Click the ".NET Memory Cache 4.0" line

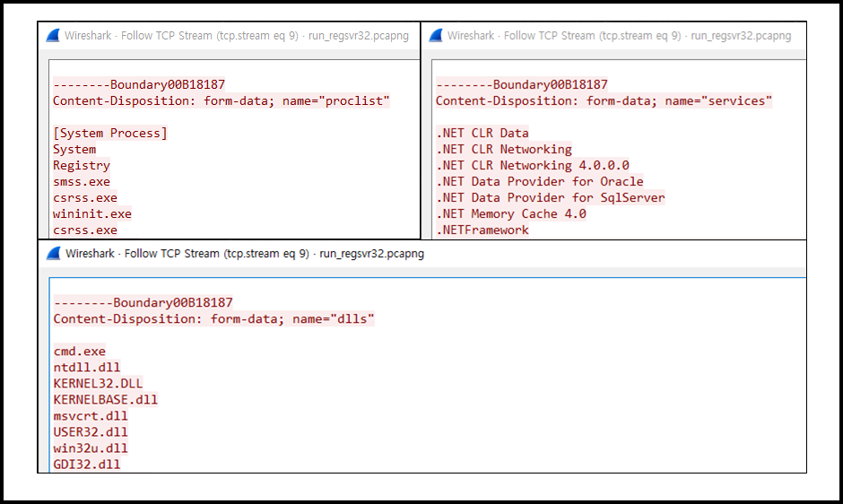click(511, 214)
